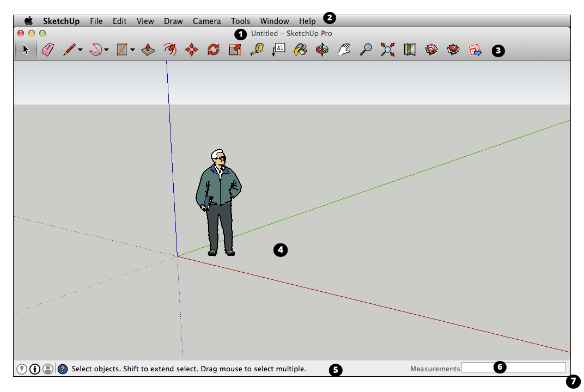Expand the Line tool dropdown arrow

[x=81, y=50]
